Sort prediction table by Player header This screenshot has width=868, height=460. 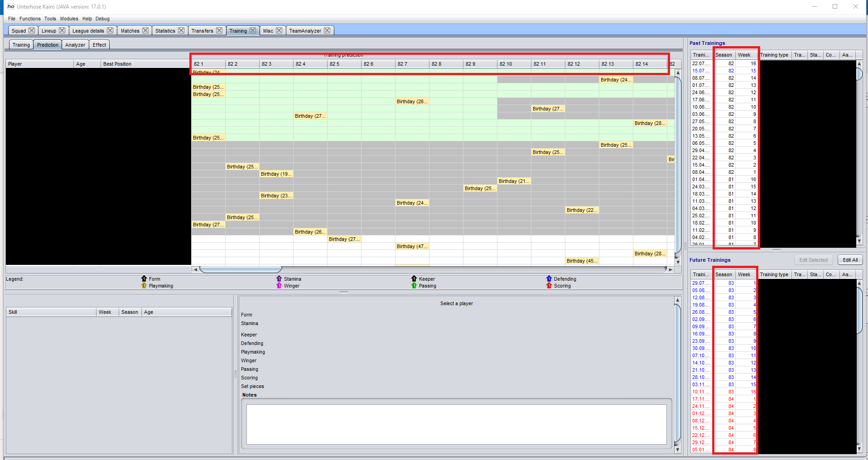click(40, 64)
